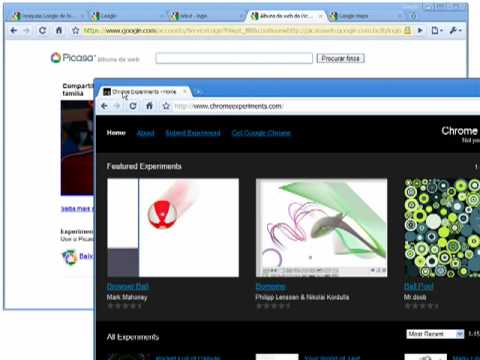Reload the Chrome Experiments page

coord(133,106)
